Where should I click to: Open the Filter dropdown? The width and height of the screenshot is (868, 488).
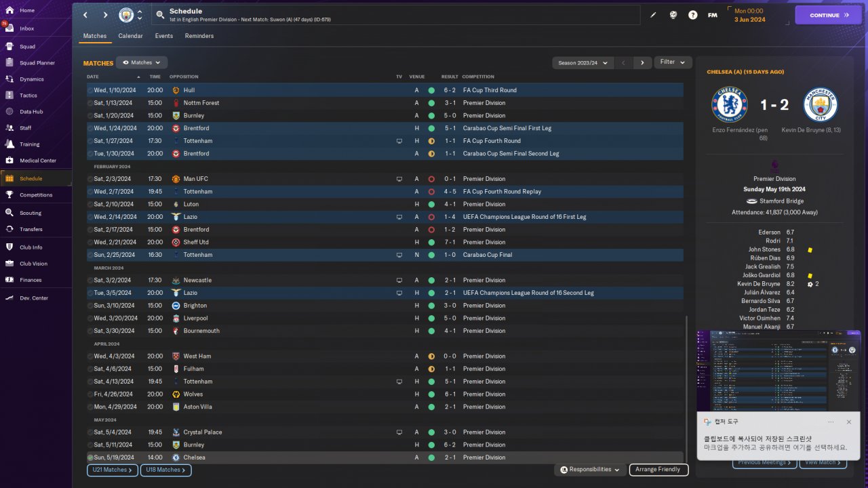click(673, 62)
